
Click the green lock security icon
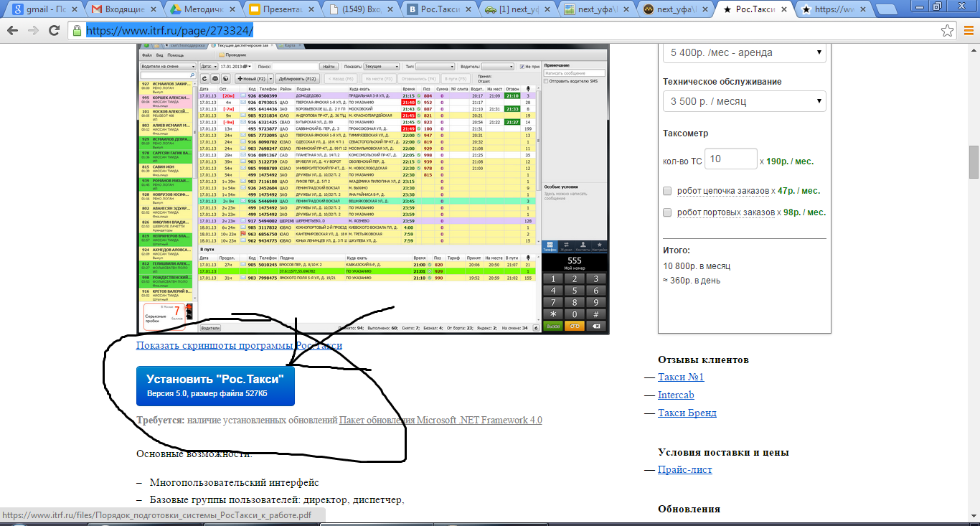(x=77, y=31)
